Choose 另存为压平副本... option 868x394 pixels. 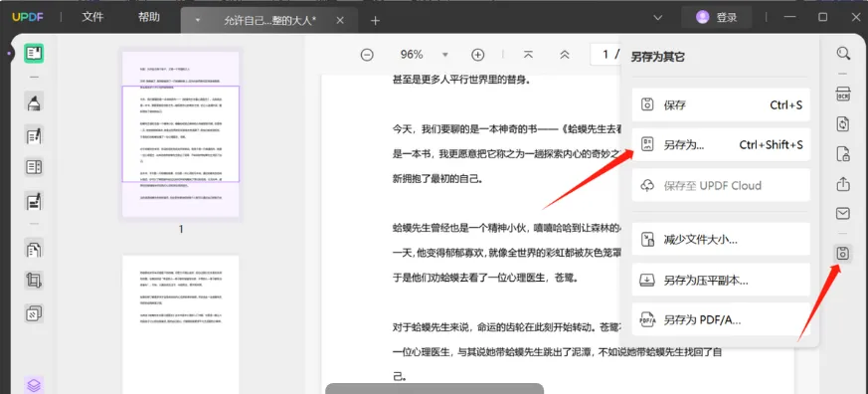point(721,280)
